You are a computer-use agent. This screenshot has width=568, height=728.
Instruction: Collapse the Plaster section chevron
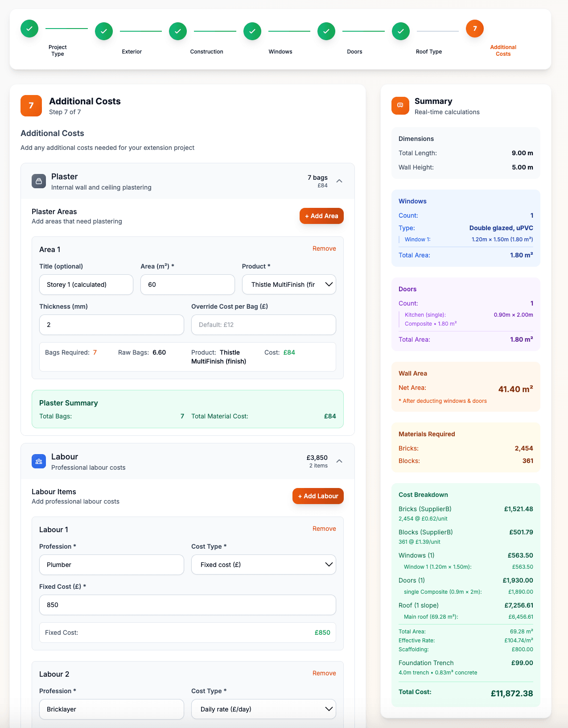tap(339, 181)
